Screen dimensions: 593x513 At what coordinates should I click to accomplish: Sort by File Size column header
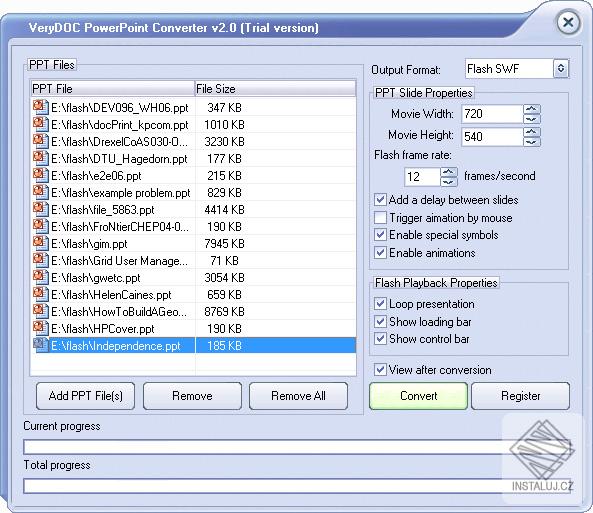pos(275,89)
